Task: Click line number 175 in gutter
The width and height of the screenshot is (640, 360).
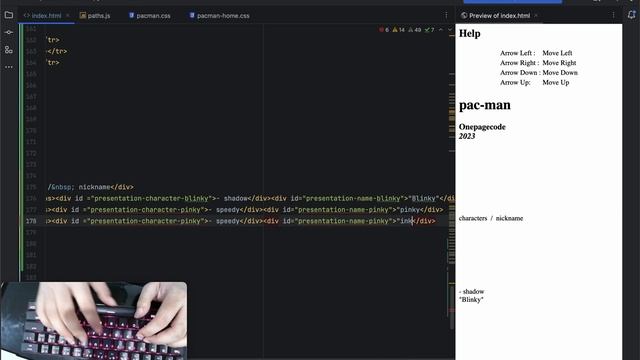Action: point(31,187)
